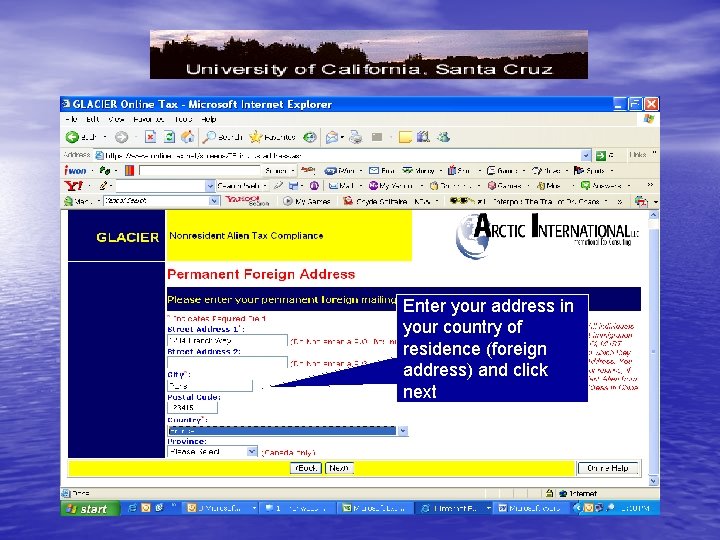Click the Yahoo Mail toolbar button
The width and height of the screenshot is (720, 540).
(341, 186)
